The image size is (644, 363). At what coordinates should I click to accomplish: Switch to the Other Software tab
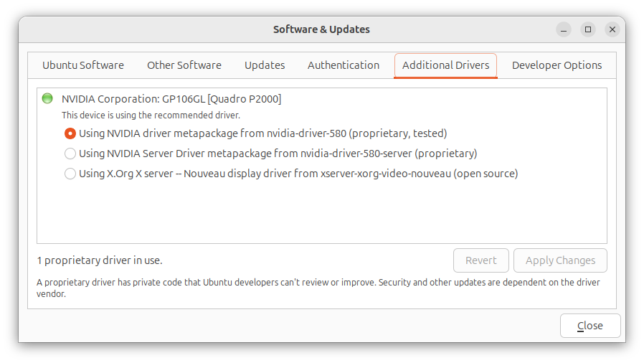[184, 65]
